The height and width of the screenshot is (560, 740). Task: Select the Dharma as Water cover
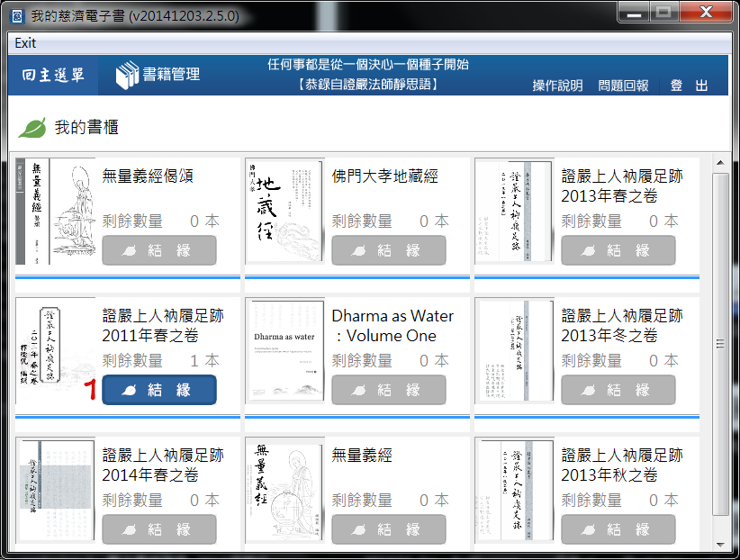pyautogui.click(x=284, y=351)
